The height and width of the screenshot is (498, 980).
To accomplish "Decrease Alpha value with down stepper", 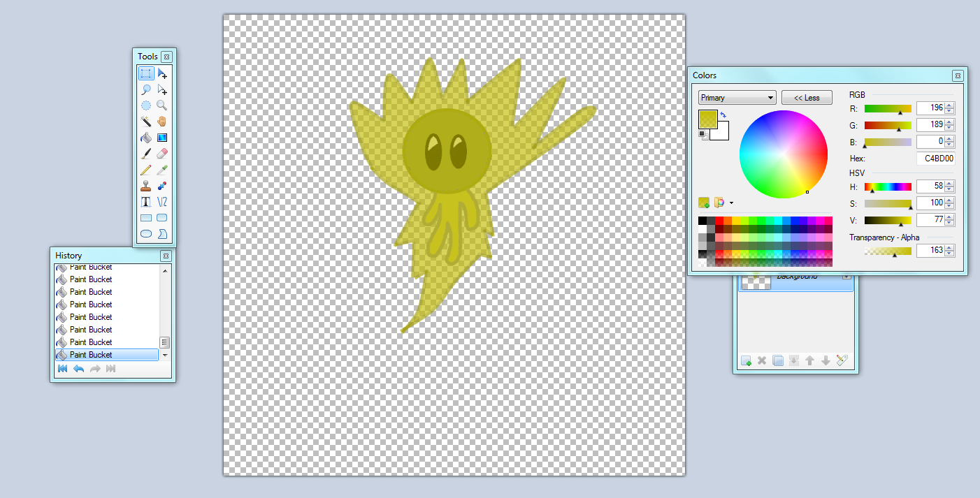I will (x=949, y=254).
